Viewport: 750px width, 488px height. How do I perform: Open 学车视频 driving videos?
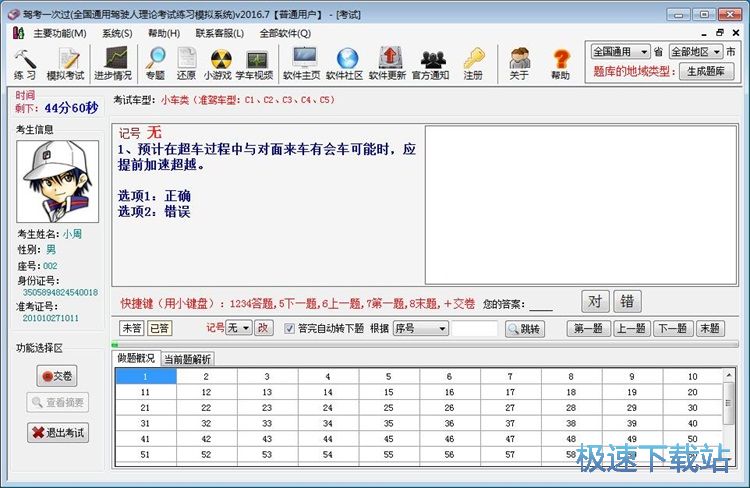[x=254, y=64]
